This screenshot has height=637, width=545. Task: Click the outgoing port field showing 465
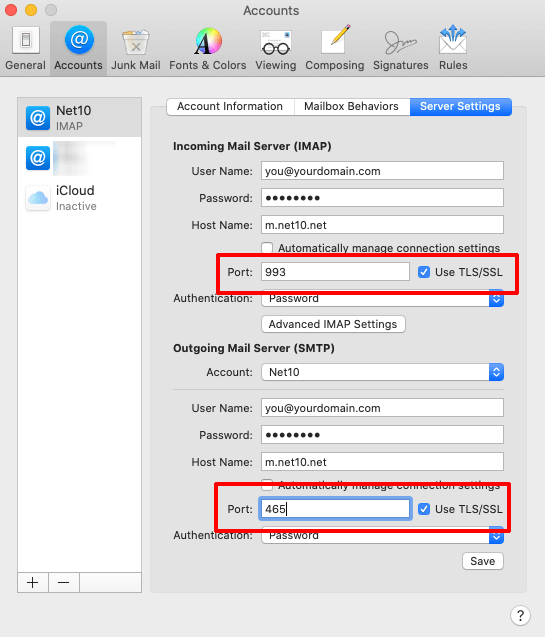[335, 509]
